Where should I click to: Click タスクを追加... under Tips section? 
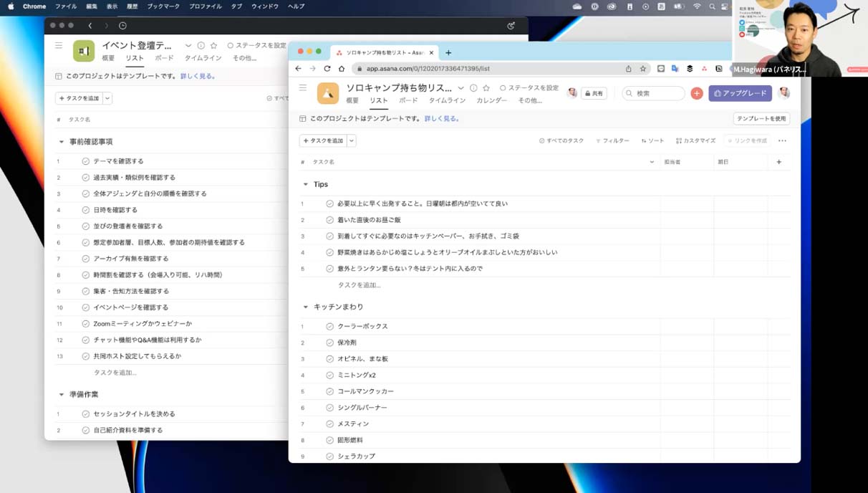point(359,285)
